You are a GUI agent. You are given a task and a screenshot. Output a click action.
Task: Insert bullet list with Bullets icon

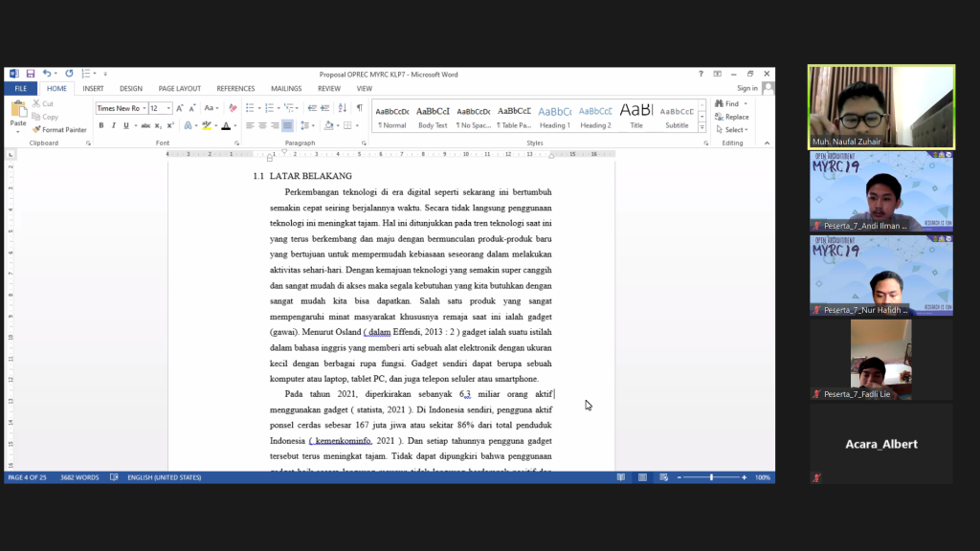pos(250,108)
